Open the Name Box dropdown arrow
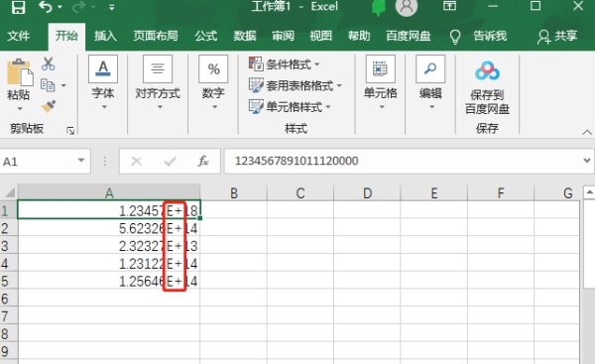Screen dimensions: 595x364 coord(81,161)
